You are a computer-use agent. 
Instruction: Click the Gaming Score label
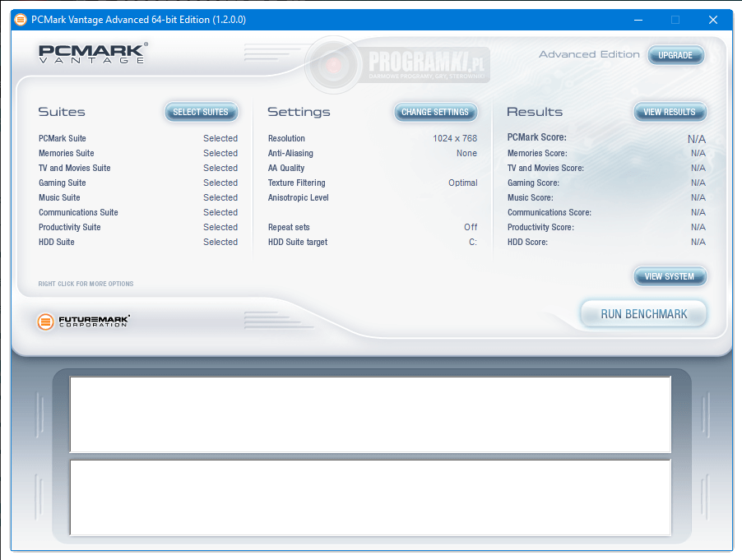pyautogui.click(x=533, y=183)
